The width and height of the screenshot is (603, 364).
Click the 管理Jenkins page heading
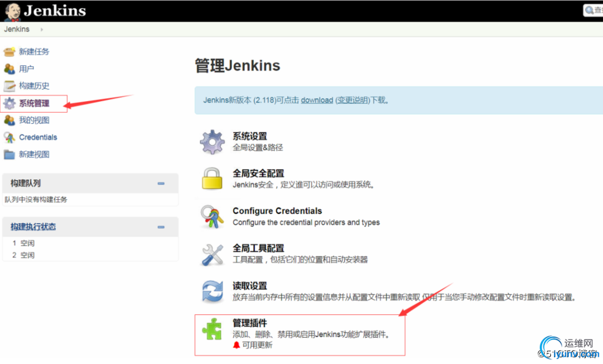coord(237,66)
